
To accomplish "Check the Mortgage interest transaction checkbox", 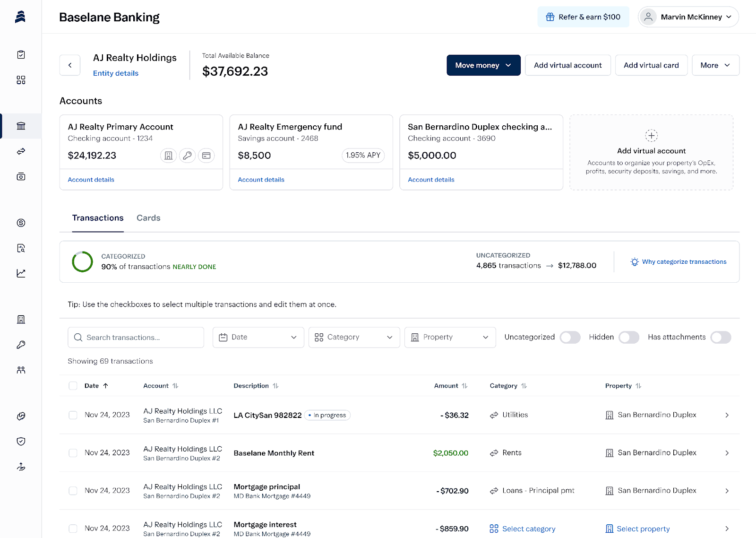I will [73, 529].
